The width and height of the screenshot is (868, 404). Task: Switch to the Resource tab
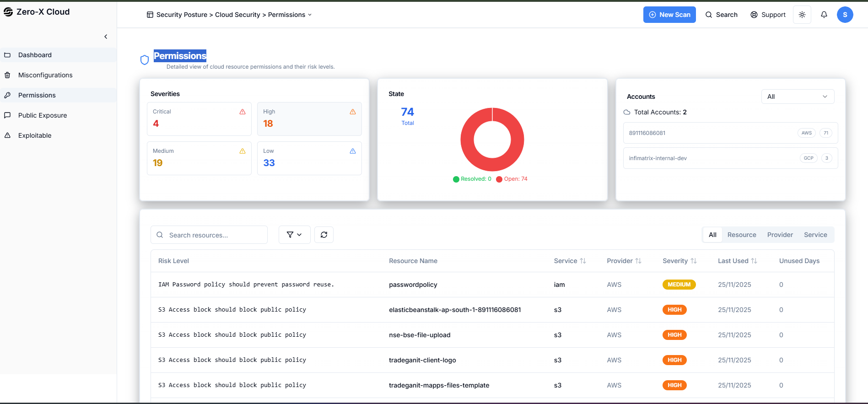pos(742,235)
